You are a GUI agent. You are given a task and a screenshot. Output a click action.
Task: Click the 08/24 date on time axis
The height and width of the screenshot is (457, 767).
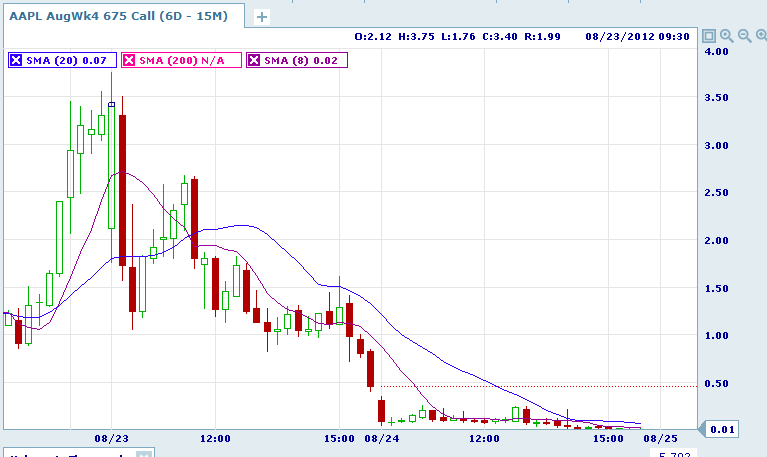380,438
